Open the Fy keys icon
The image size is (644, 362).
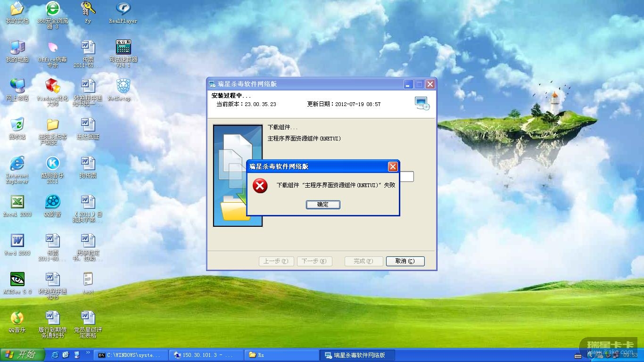(88, 13)
